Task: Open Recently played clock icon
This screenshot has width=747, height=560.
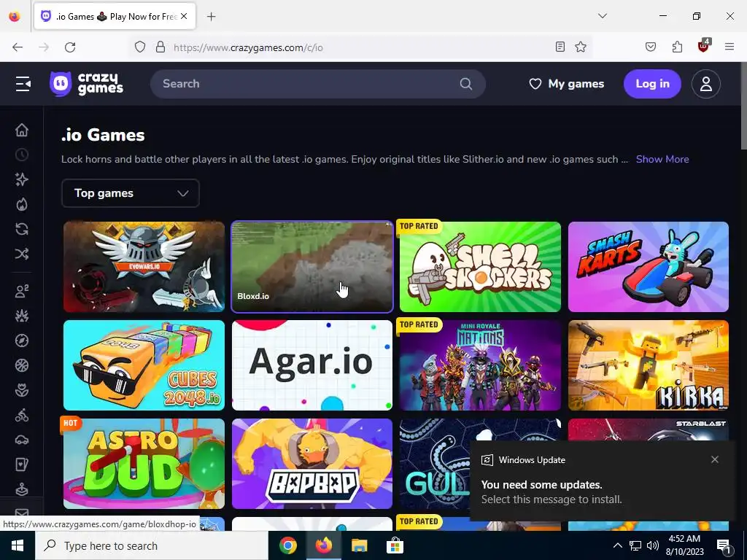Action: click(22, 155)
